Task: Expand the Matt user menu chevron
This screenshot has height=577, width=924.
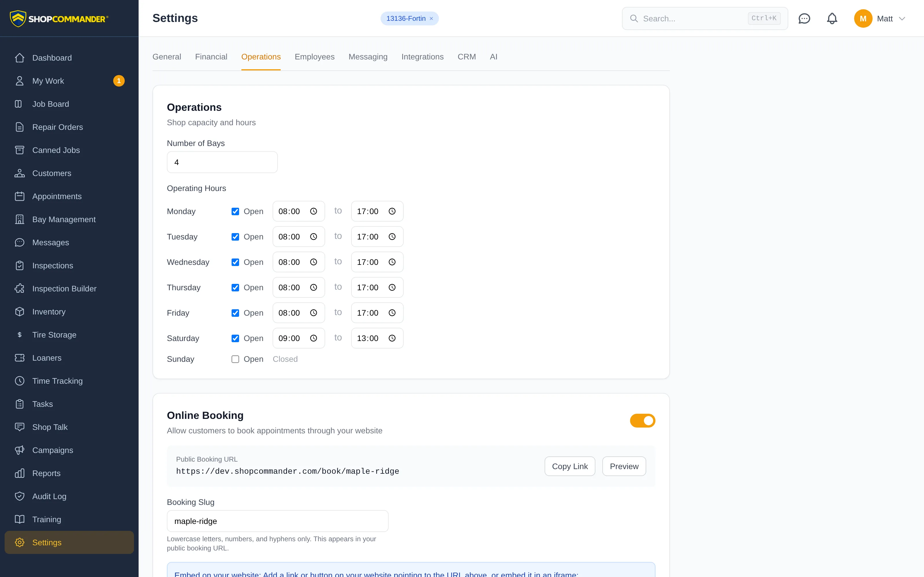Action: click(x=902, y=19)
